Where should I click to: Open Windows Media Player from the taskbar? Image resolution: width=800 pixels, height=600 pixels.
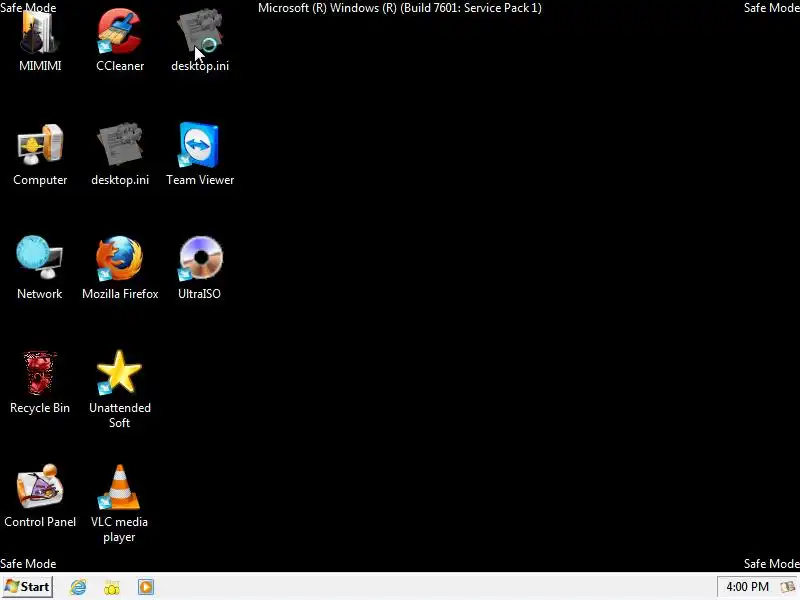[x=145, y=587]
